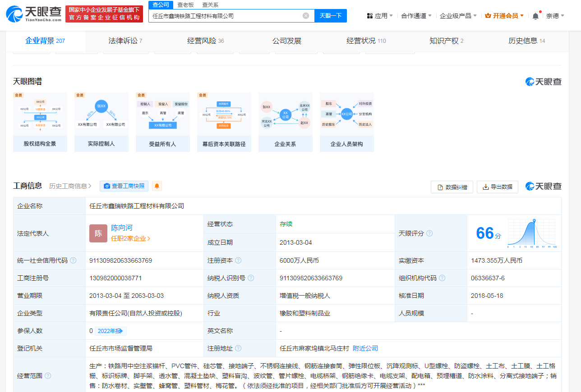Open the 受益所有人 graph card

coord(163,122)
